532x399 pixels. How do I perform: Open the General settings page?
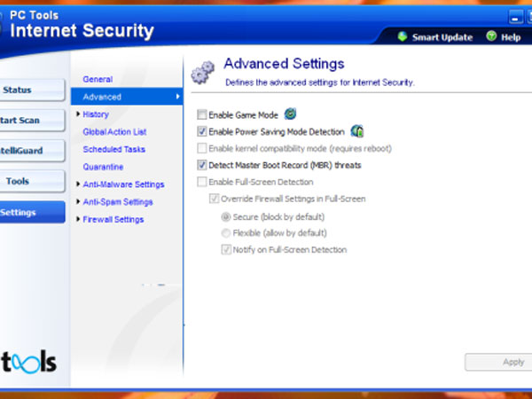coord(98,80)
